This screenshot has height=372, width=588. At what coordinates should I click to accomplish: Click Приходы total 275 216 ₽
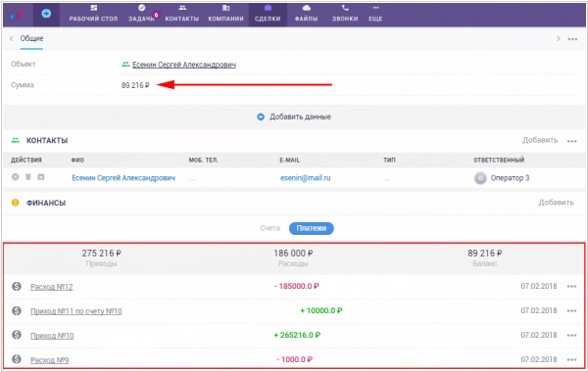point(102,254)
